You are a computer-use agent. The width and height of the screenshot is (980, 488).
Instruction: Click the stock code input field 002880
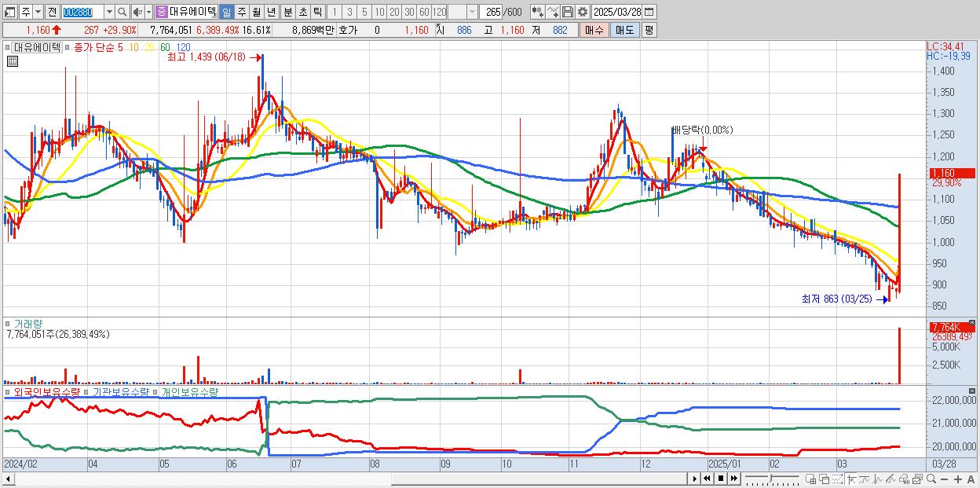[83, 12]
